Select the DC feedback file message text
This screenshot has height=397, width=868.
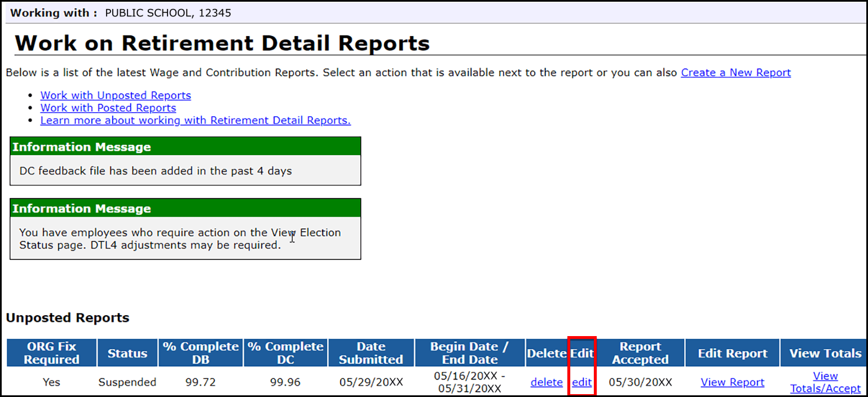[x=120, y=170]
